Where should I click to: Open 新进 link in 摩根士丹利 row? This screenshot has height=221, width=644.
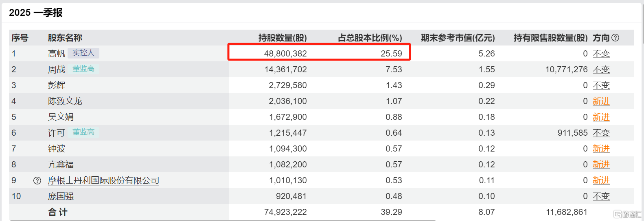tap(601, 180)
